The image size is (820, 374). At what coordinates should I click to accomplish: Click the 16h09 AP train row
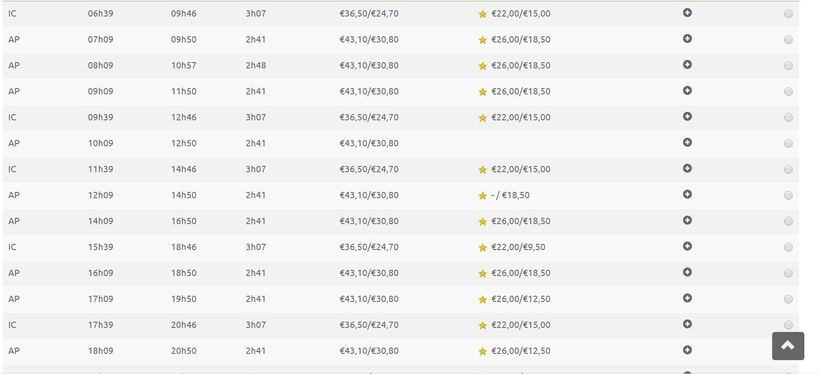click(x=401, y=273)
